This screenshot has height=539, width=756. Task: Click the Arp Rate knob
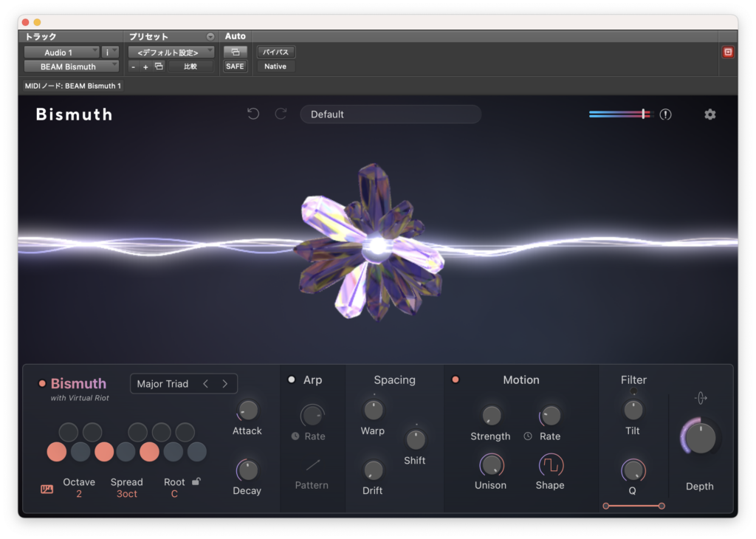(x=312, y=415)
